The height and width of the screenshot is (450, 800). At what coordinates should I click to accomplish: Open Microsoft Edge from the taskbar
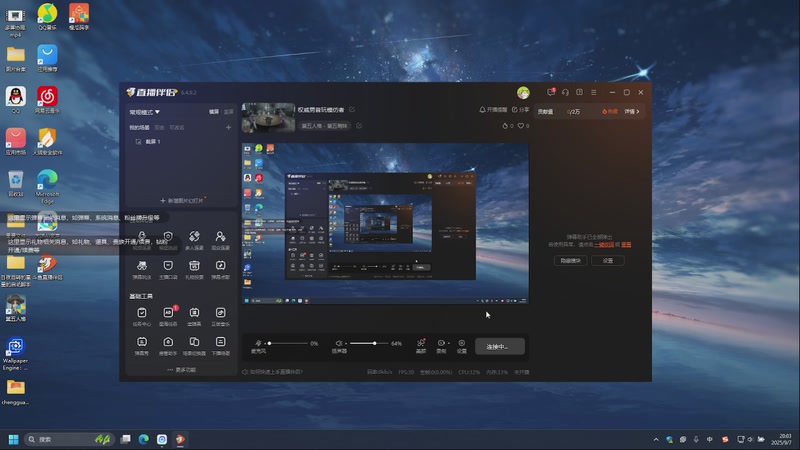tap(144, 439)
